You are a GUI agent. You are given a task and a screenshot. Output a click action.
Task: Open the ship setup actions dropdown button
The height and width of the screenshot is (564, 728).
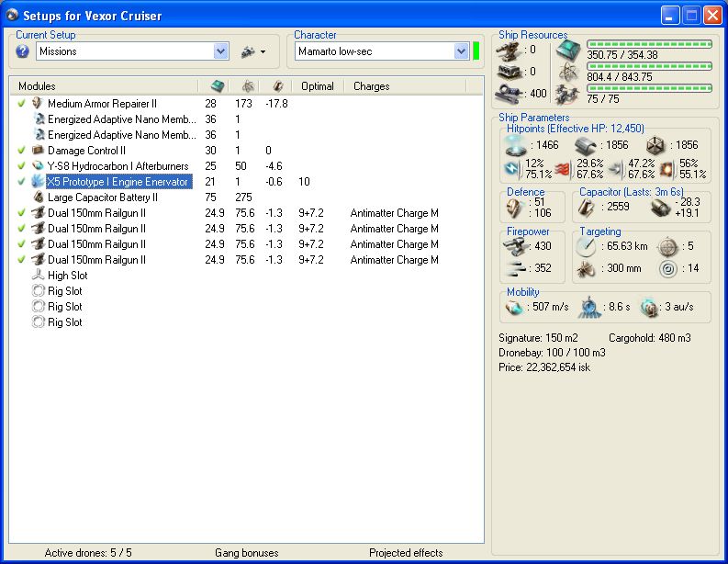click(x=252, y=52)
